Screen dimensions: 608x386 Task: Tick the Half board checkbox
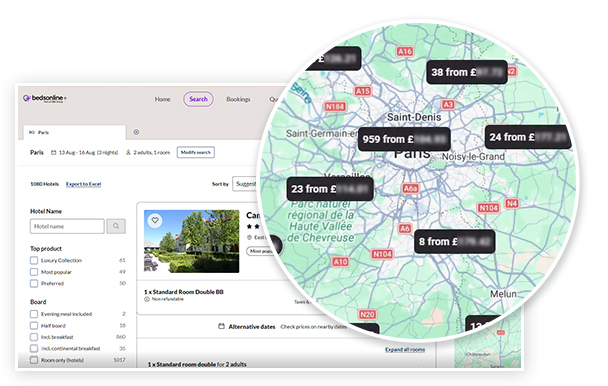click(x=34, y=325)
